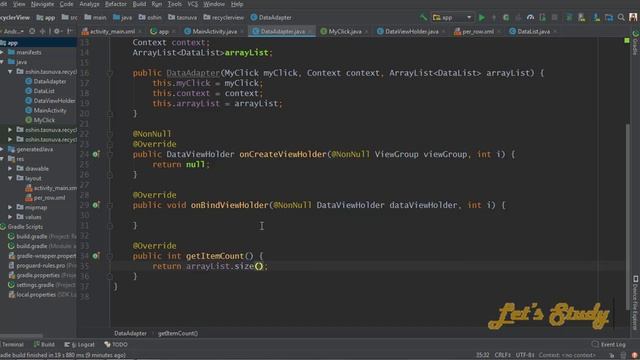Click 'recyclerview' breadcrumb in navigation bar
The width and height of the screenshot is (640, 360).
224,18
